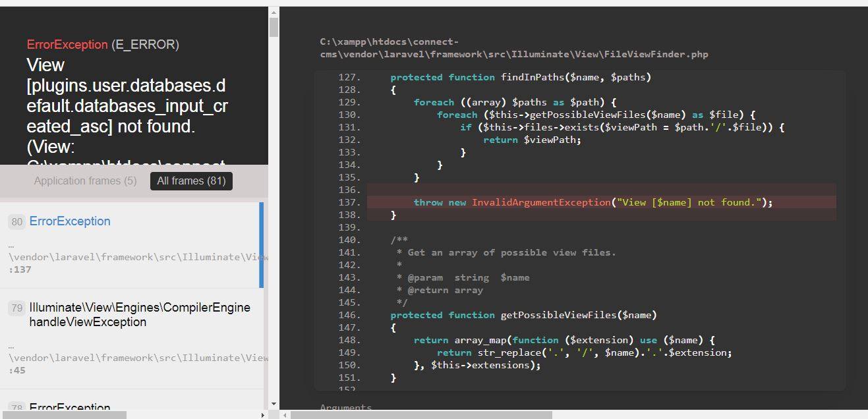This screenshot has height=419, width=868.
Task: Click line :137 under the frame 80 path
Action: 19,269
